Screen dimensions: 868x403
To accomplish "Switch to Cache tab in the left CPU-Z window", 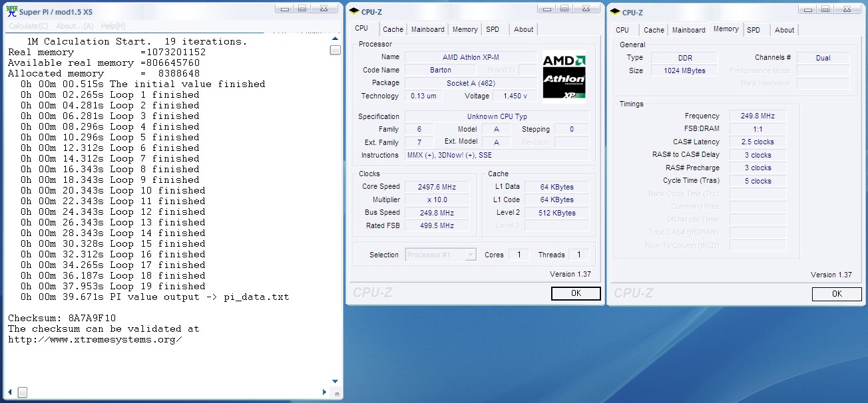I will 393,29.
